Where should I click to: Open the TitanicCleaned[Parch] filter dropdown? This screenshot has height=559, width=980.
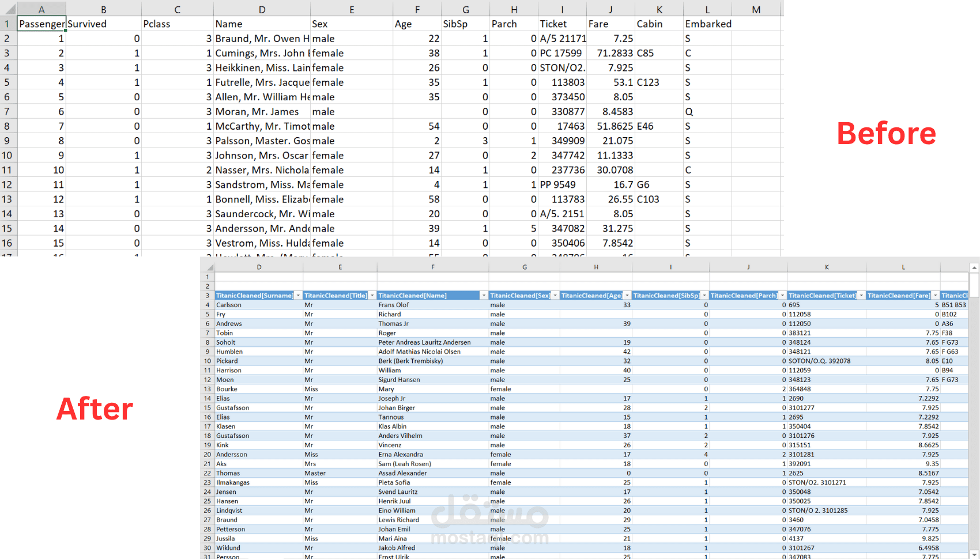[x=782, y=296]
